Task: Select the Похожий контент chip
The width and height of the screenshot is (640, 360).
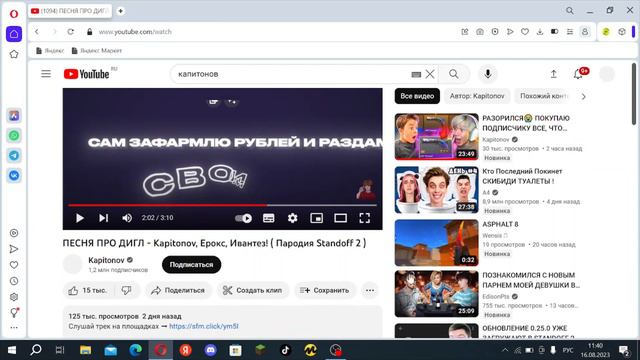Action: [544, 96]
